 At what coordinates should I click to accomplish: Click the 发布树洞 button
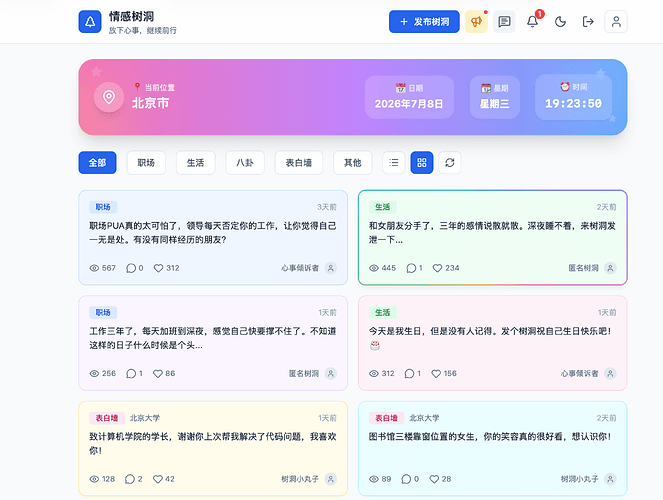point(424,22)
